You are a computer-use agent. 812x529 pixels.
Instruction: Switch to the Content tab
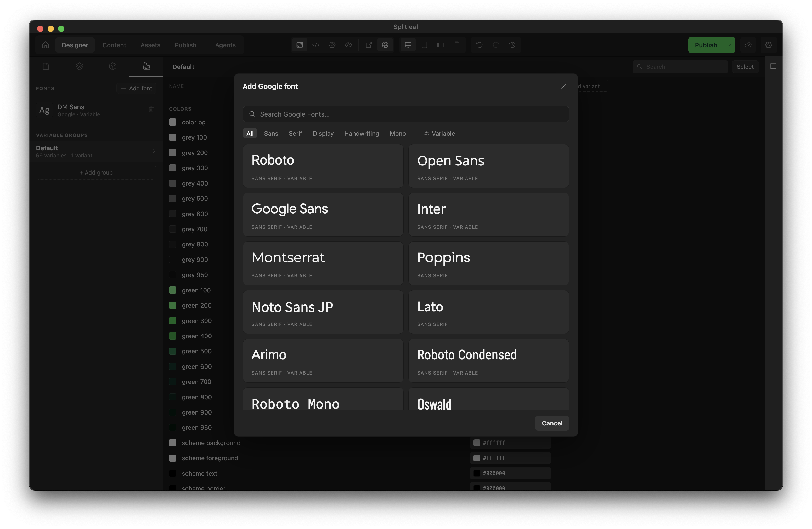[x=114, y=45]
